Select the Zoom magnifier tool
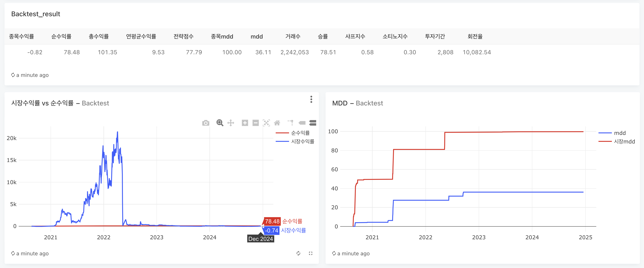The width and height of the screenshot is (644, 268). 220,123
